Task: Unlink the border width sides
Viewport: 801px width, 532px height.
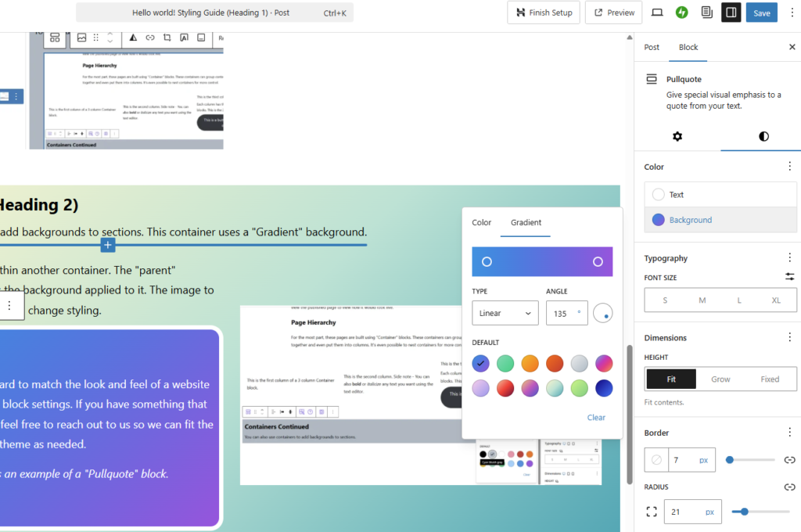Action: [x=789, y=460]
